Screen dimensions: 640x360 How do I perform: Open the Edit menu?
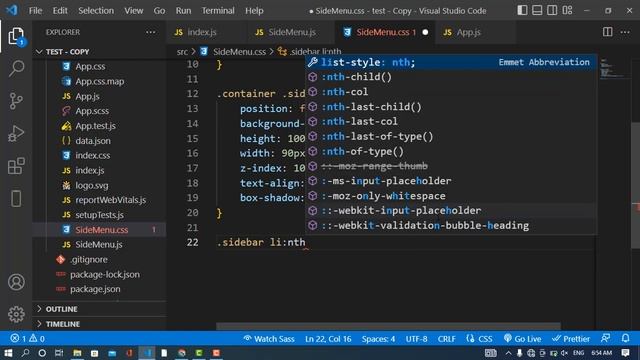(60, 11)
